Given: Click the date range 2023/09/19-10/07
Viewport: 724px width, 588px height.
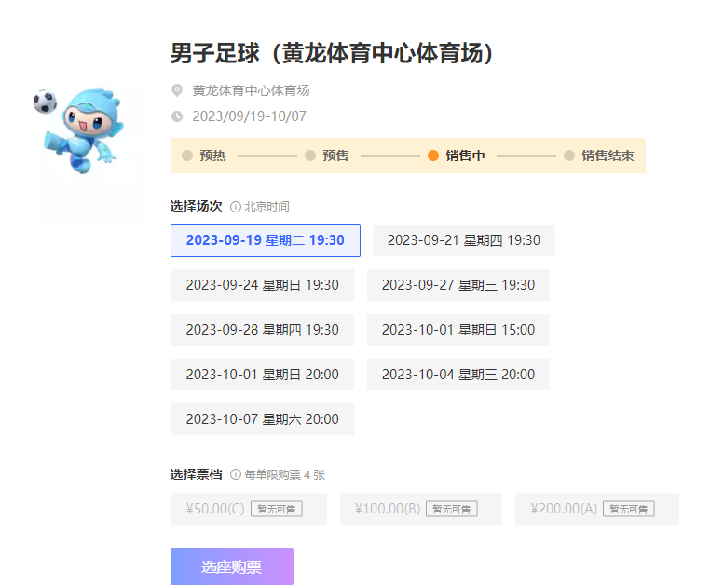Looking at the screenshot, I should [x=250, y=116].
